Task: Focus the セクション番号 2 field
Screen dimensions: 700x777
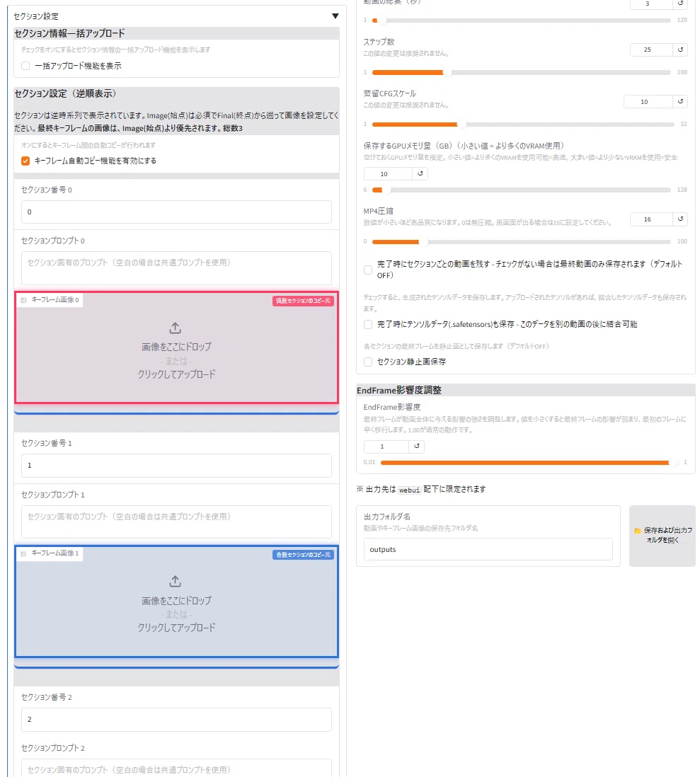Action: click(176, 720)
